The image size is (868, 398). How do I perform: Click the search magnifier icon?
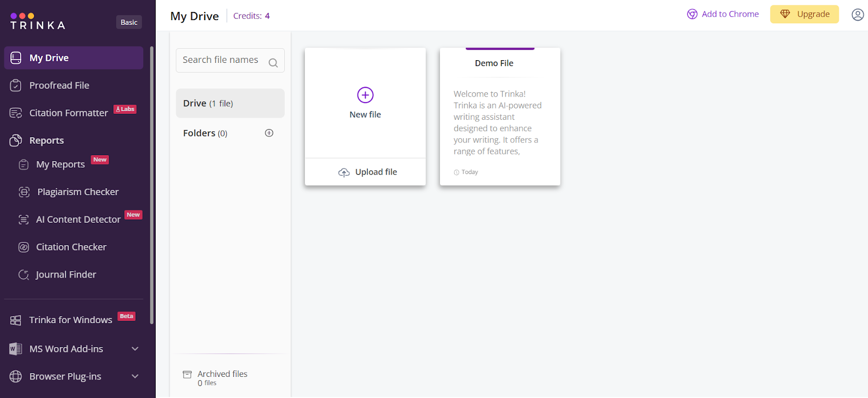pyautogui.click(x=273, y=63)
